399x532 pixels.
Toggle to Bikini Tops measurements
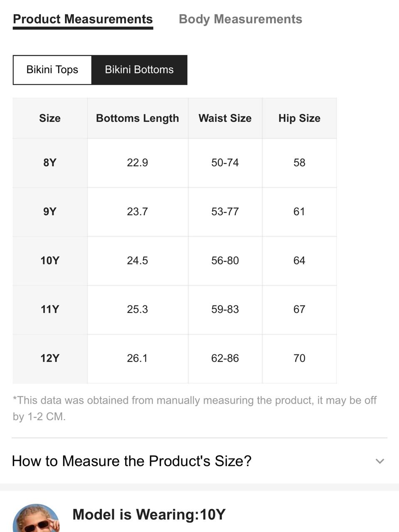click(x=52, y=70)
